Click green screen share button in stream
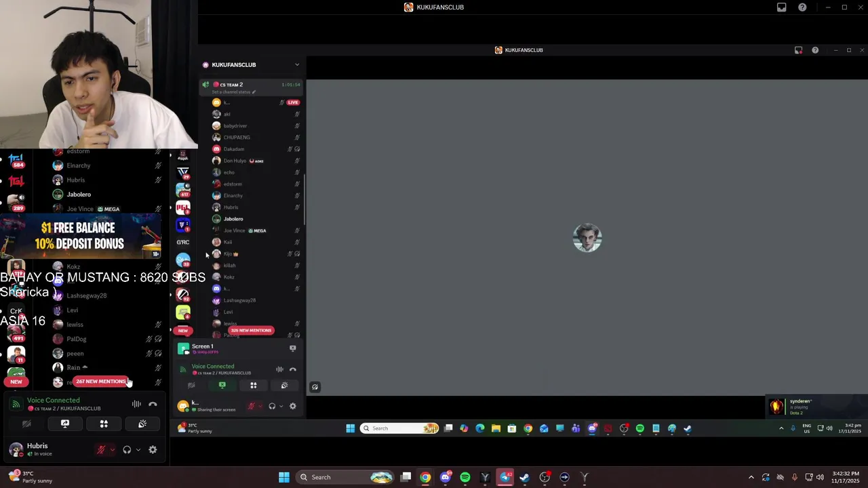 222,385
